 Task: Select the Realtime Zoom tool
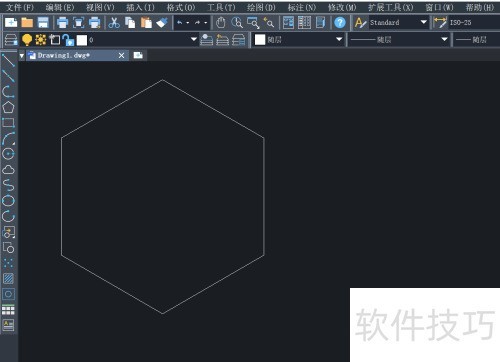[237, 23]
